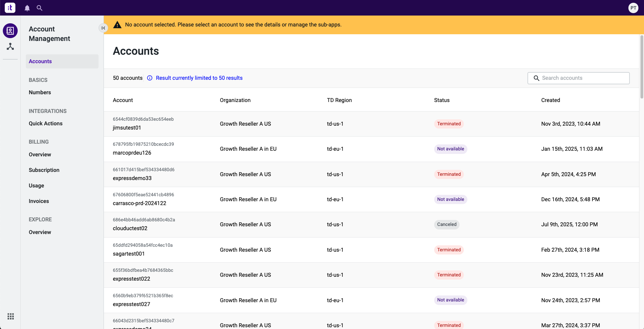Click the Talkdesk logo icon
This screenshot has width=644, height=329.
pos(10,7)
